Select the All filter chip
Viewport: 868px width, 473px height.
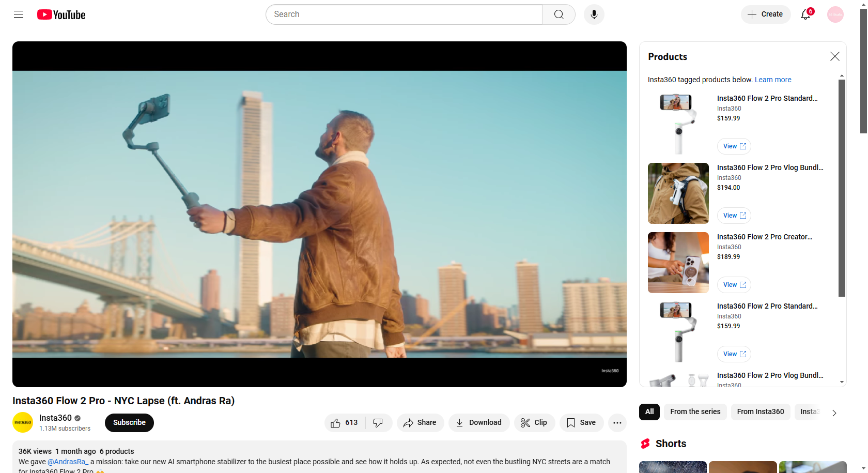pos(649,412)
